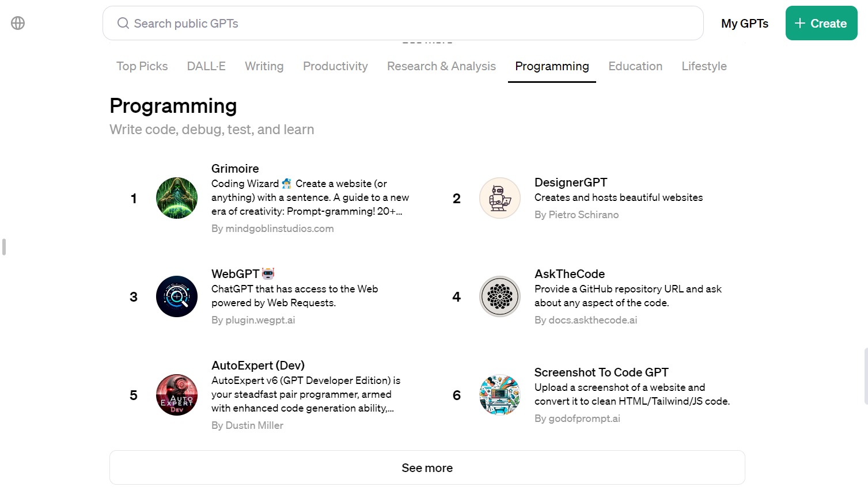Open the Grimoire hooded wizard avatar
This screenshot has height=487, width=868.
pyautogui.click(x=177, y=198)
